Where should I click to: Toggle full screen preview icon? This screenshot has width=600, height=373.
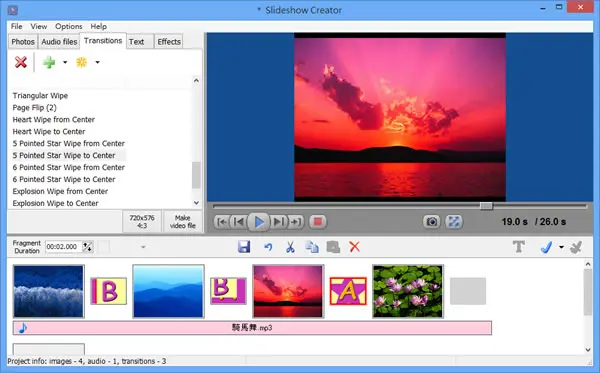[x=454, y=222]
